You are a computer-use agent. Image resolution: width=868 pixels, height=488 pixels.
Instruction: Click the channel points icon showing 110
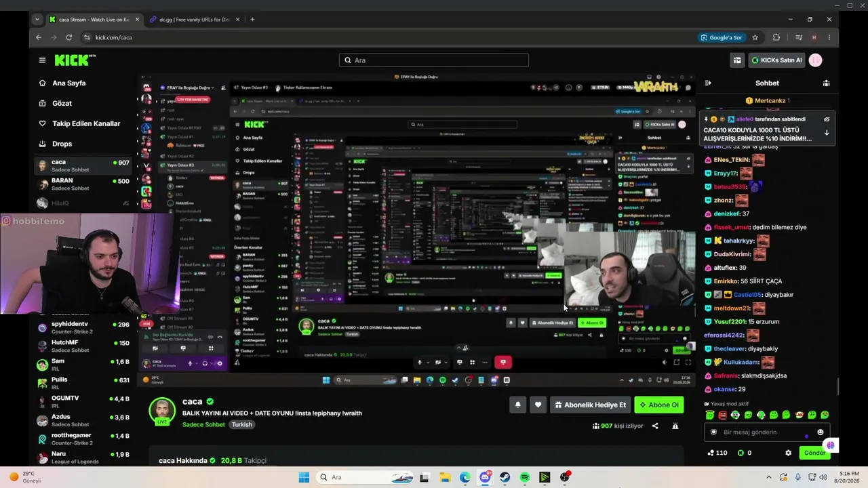pyautogui.click(x=711, y=453)
